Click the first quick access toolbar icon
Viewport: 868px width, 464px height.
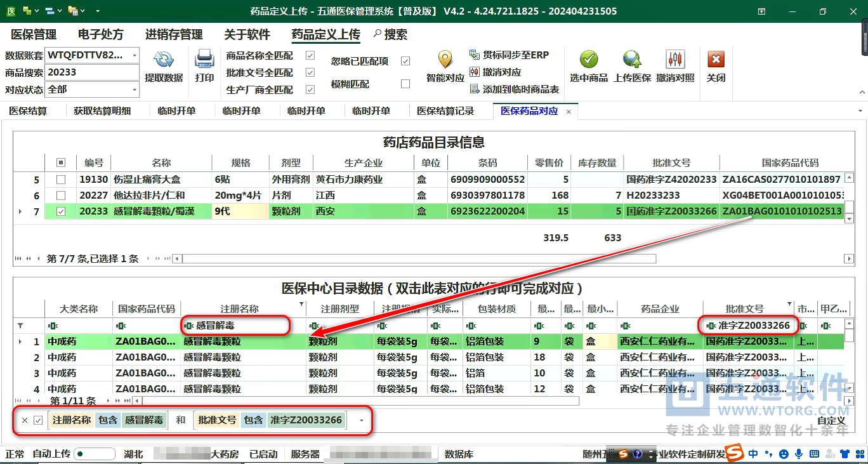[x=27, y=11]
